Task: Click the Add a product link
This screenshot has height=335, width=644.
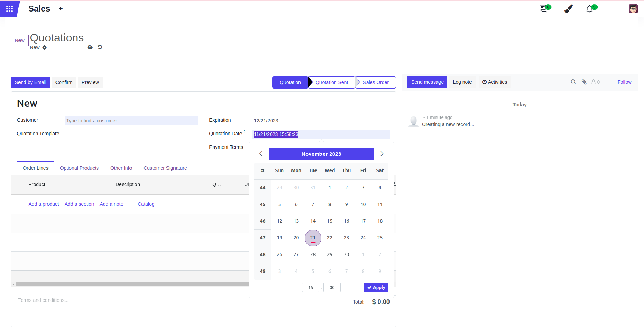Action: [44, 204]
